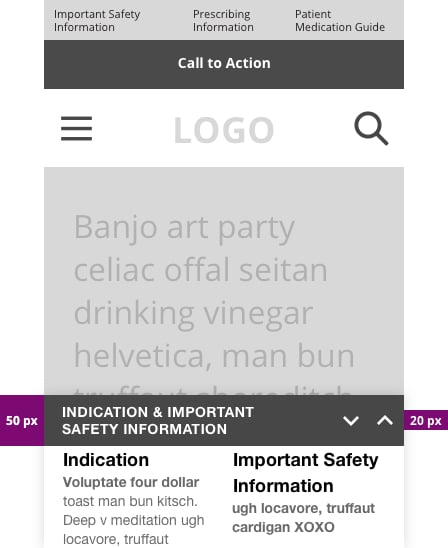
Task: Open the Patient Medication Guide link
Action: pos(340,21)
